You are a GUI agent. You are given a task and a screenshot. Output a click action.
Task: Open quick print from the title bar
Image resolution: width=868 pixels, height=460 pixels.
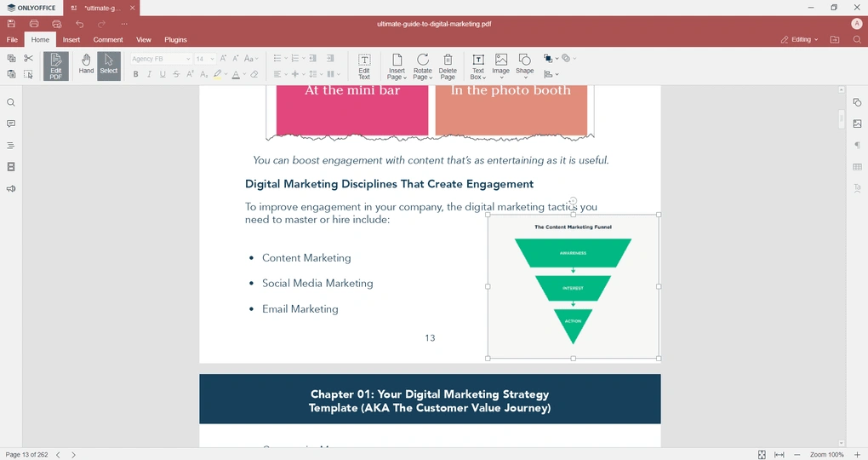tap(56, 24)
